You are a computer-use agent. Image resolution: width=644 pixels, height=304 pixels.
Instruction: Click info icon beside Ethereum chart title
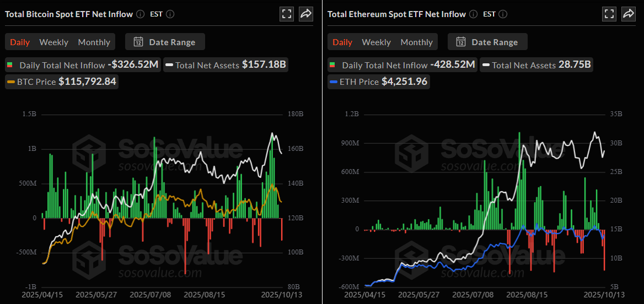click(474, 14)
